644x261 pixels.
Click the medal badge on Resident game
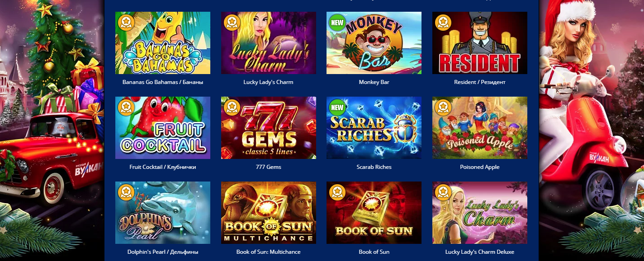click(x=443, y=22)
